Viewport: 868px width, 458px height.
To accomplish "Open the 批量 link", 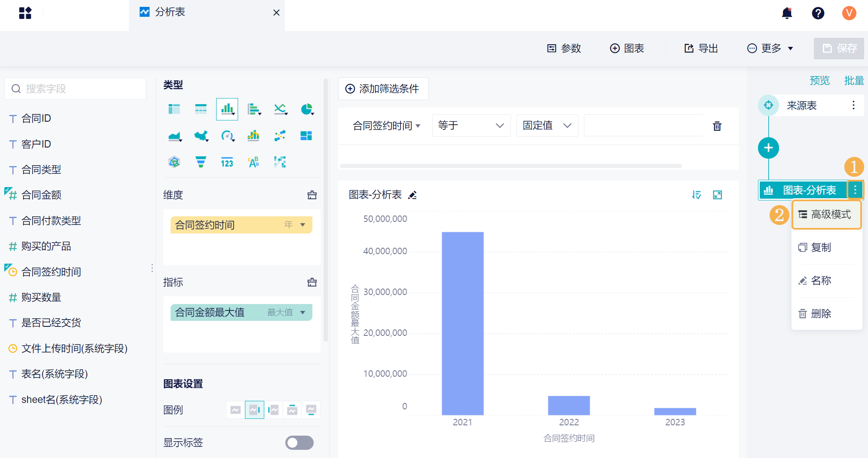I will coord(854,80).
